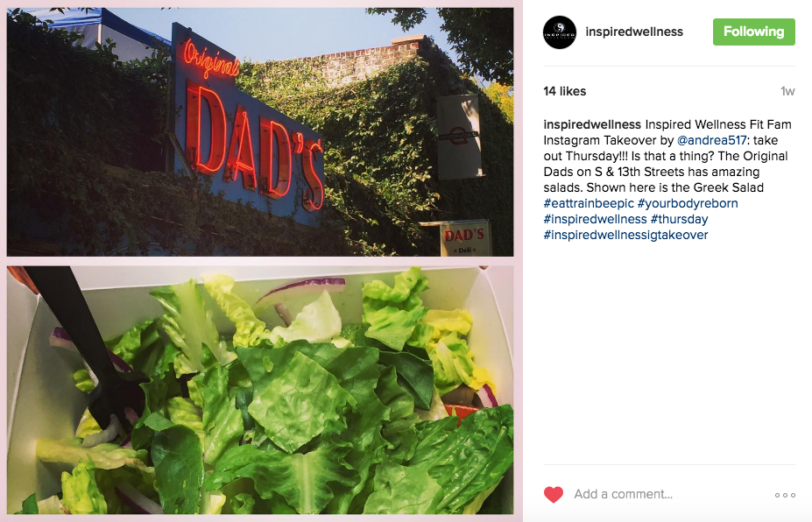Toggle the green Following button

pos(753,32)
